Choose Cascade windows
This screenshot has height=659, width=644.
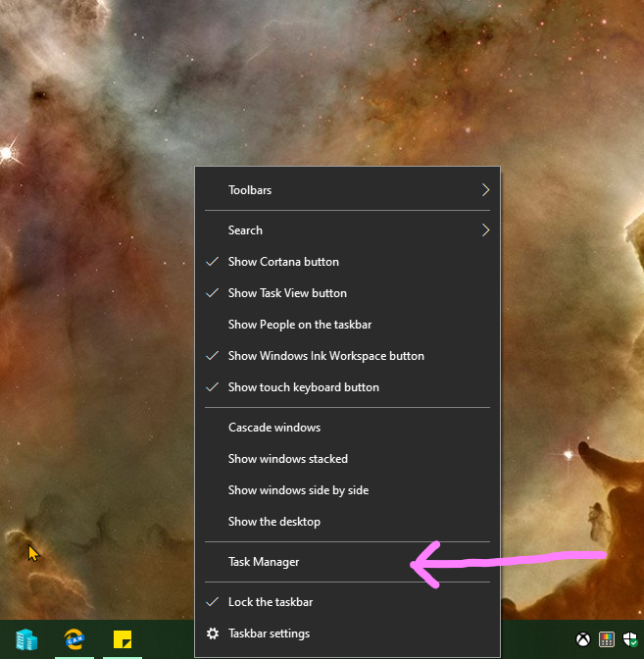pos(347,428)
